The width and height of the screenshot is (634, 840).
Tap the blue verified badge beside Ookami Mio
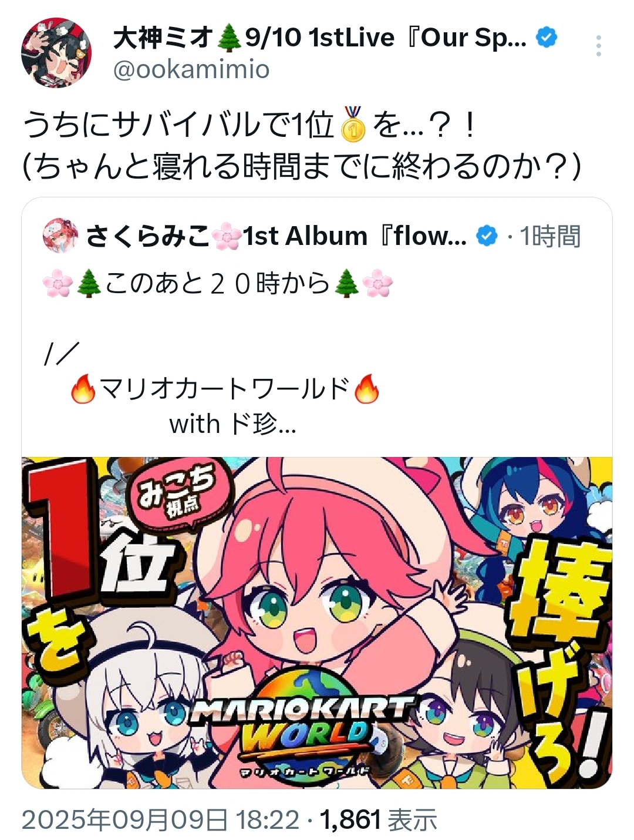(547, 38)
